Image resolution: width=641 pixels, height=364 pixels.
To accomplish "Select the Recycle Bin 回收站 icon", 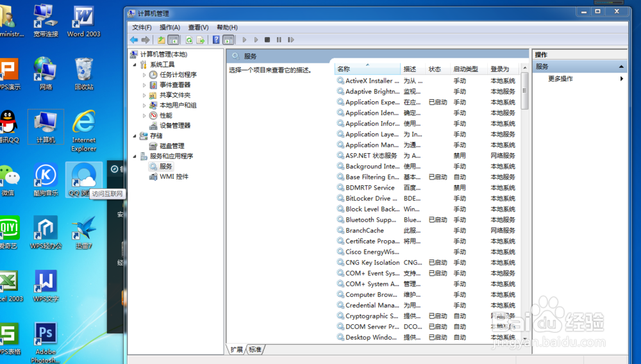I will [84, 74].
